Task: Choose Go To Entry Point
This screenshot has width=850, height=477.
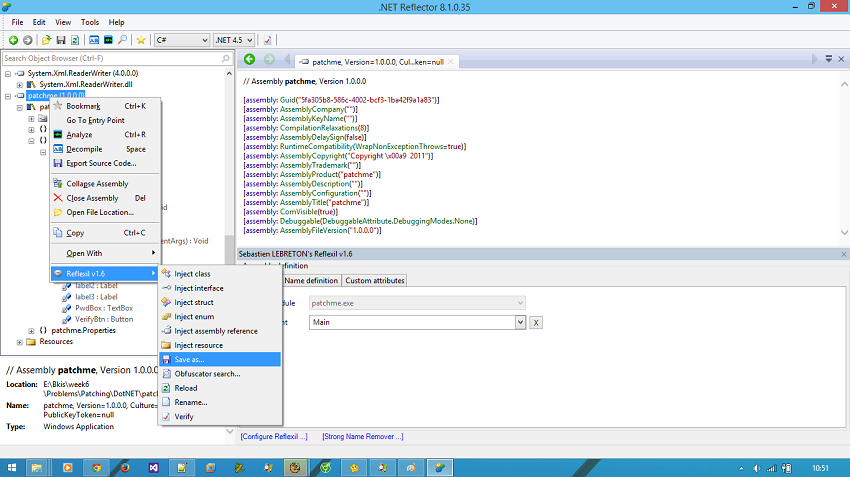Action: click(x=106, y=120)
